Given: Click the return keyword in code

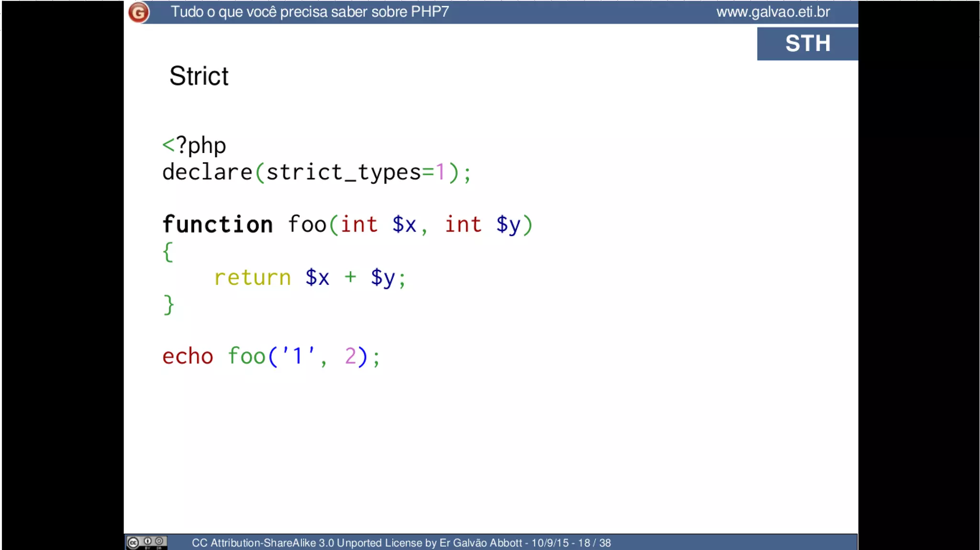Looking at the screenshot, I should 252,277.
